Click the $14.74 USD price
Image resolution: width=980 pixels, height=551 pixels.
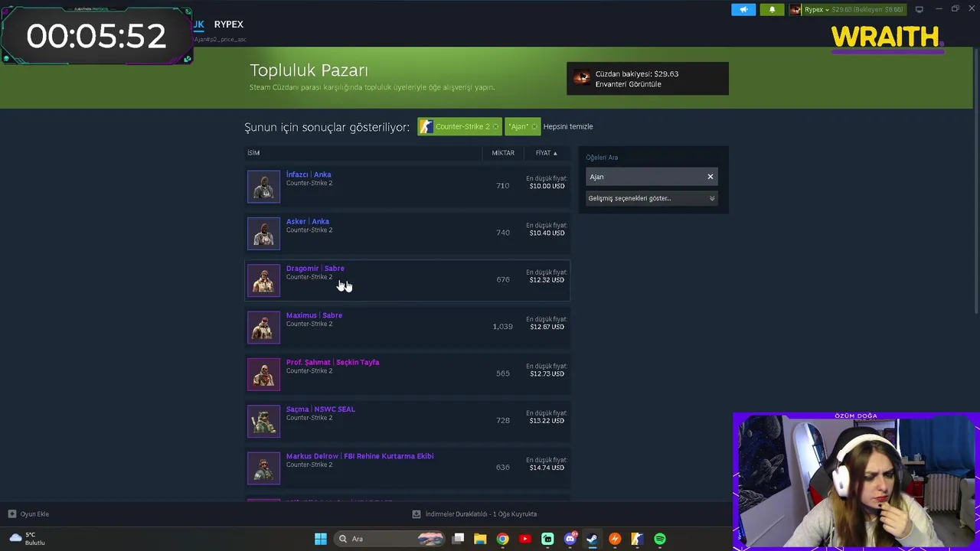(x=547, y=467)
